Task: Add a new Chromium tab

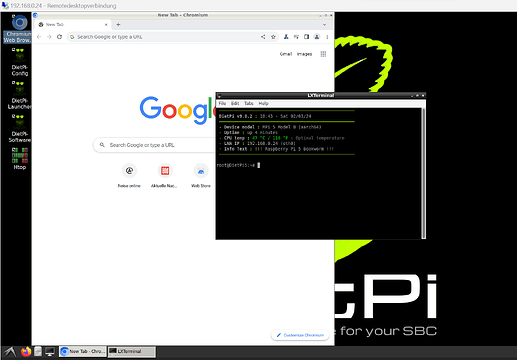Action: coord(118,24)
